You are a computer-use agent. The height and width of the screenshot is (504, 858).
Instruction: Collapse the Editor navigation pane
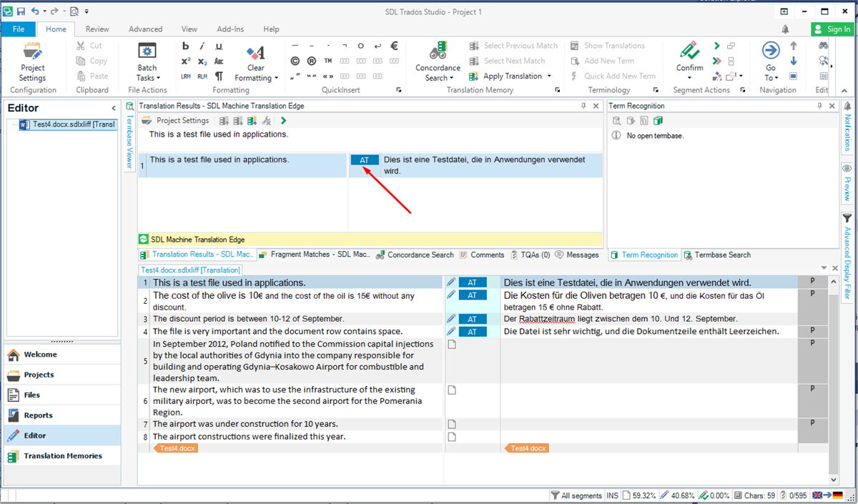(114, 108)
